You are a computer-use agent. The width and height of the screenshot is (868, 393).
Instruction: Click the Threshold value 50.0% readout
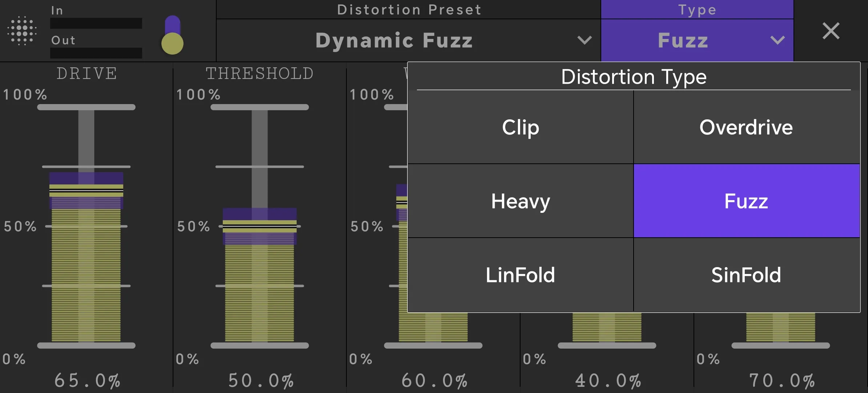point(261,381)
